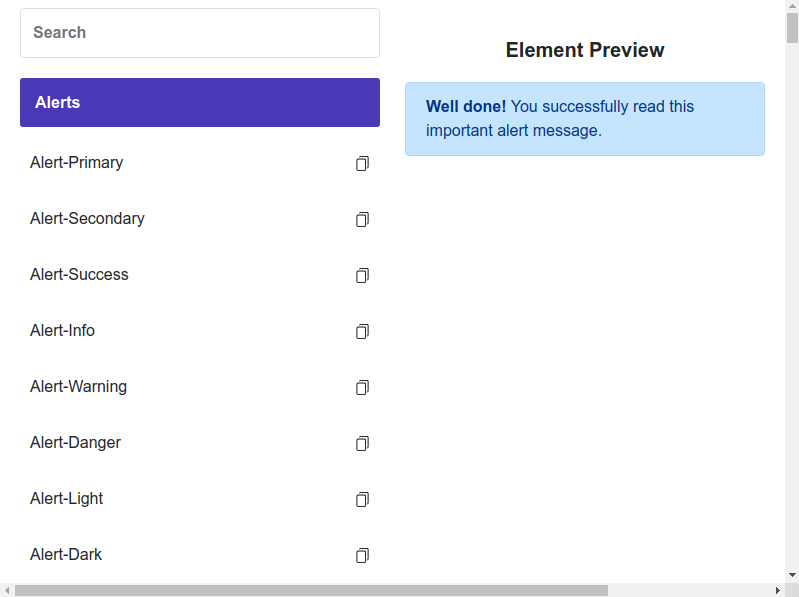Select Alert-Secondary from the list

(87, 219)
